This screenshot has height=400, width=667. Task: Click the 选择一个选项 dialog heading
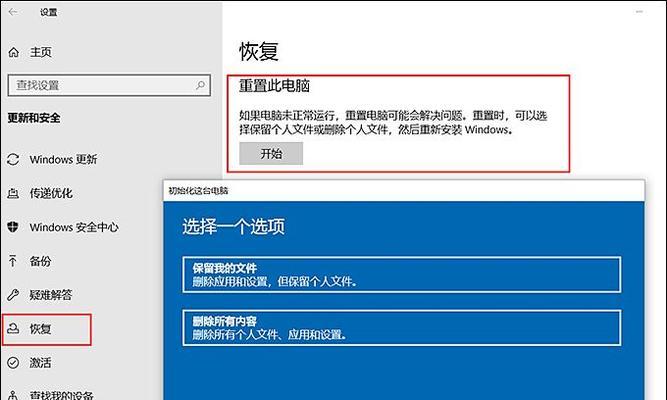[234, 226]
